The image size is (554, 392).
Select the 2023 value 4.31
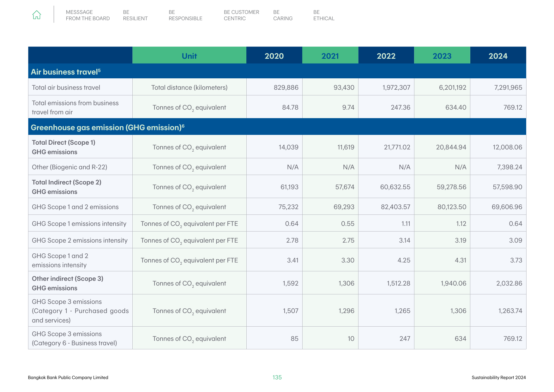pos(461,260)
